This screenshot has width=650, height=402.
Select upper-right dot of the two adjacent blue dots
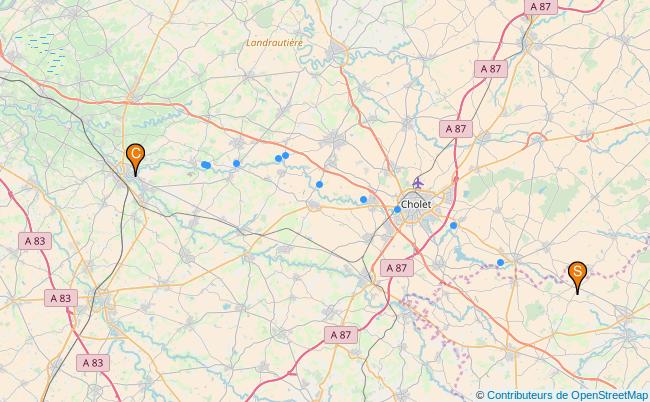[x=285, y=155]
